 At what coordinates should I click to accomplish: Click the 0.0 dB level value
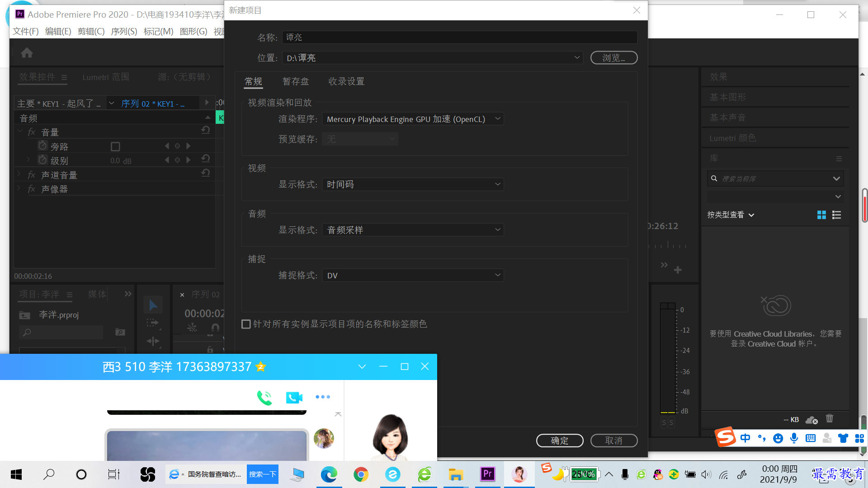coord(121,161)
